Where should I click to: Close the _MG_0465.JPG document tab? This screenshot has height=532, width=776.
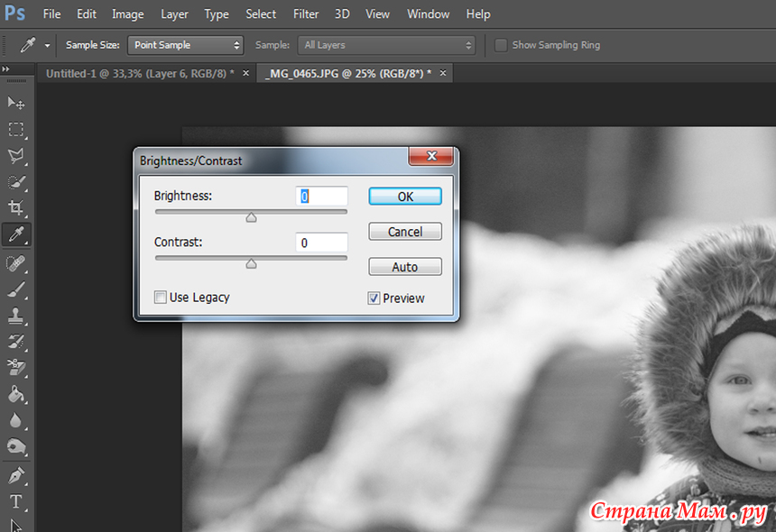click(x=443, y=73)
